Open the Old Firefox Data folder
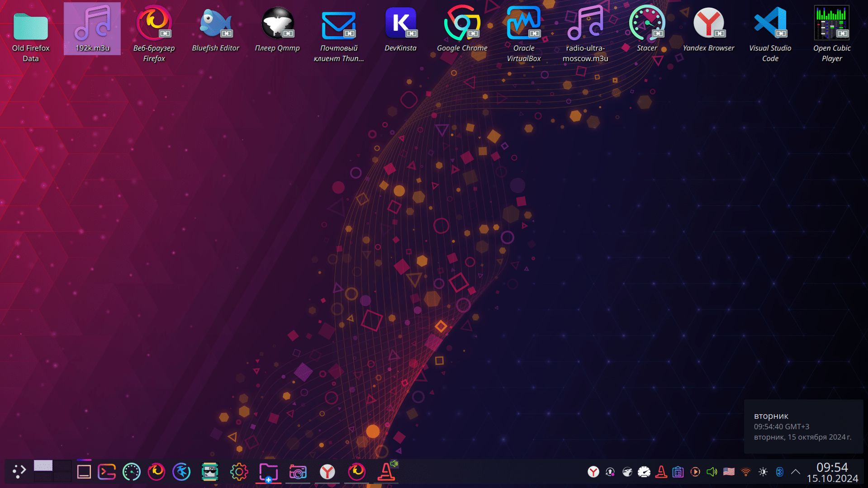 click(x=31, y=28)
